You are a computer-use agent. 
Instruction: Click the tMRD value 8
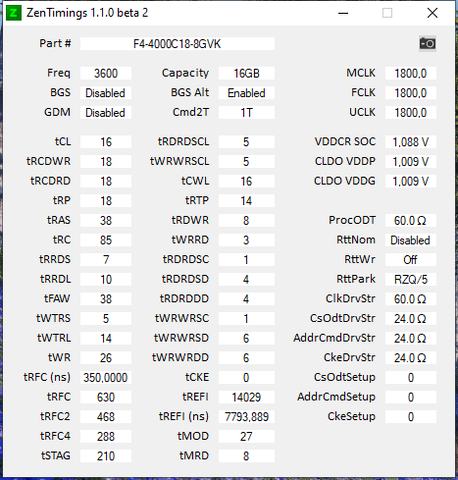(246, 456)
